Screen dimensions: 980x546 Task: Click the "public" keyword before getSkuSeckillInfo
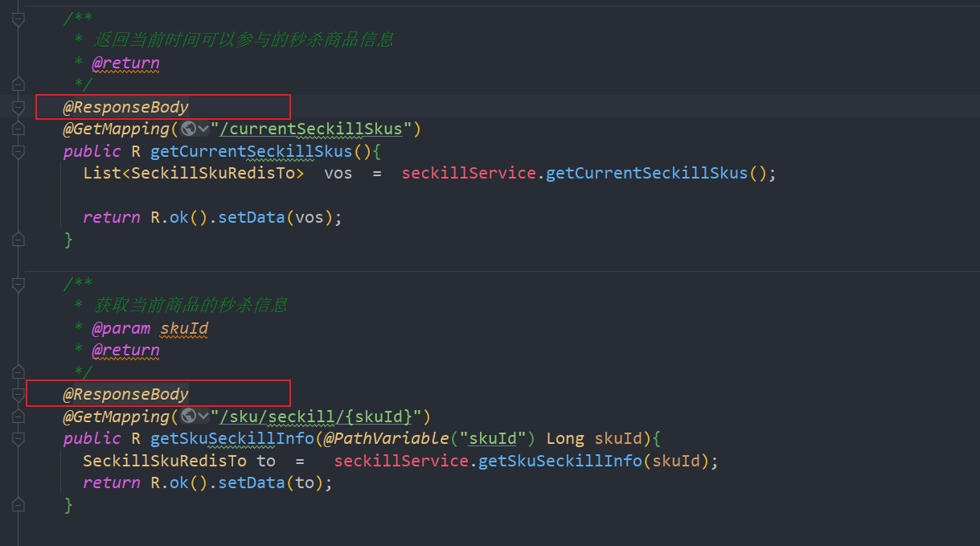coord(92,438)
